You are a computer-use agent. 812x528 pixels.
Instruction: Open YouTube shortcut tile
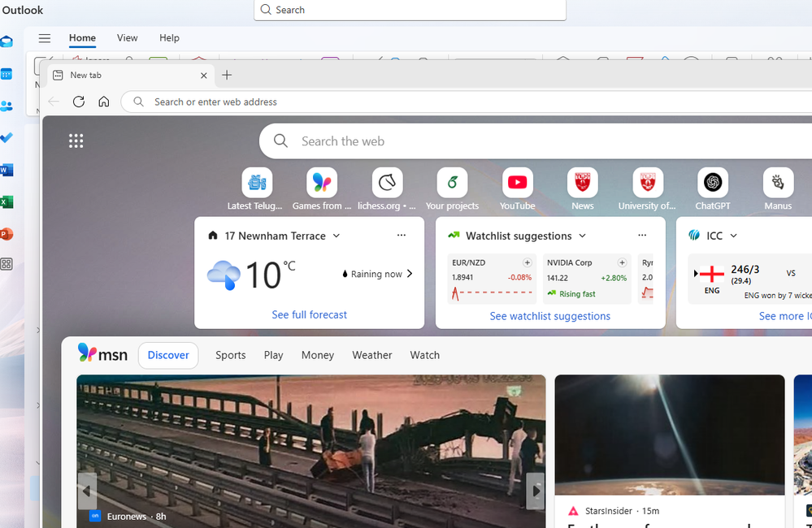tap(517, 189)
